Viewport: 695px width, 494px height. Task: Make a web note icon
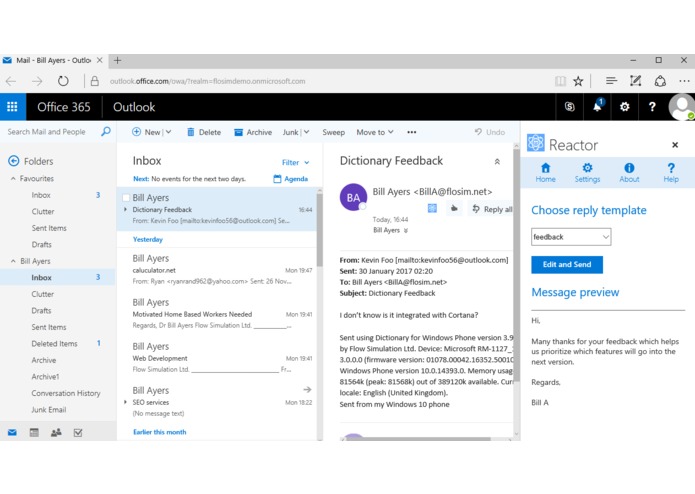[636, 81]
